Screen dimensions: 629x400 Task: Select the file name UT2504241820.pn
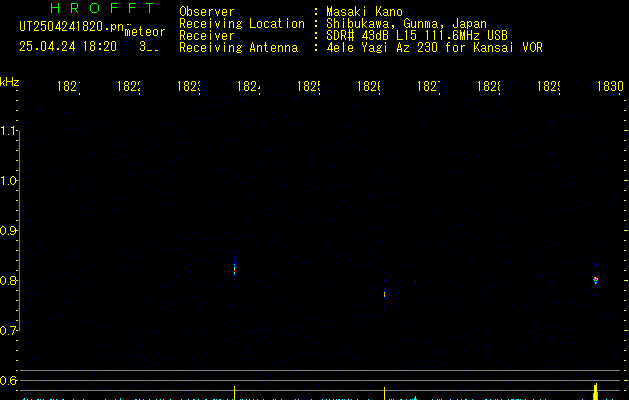click(x=72, y=27)
